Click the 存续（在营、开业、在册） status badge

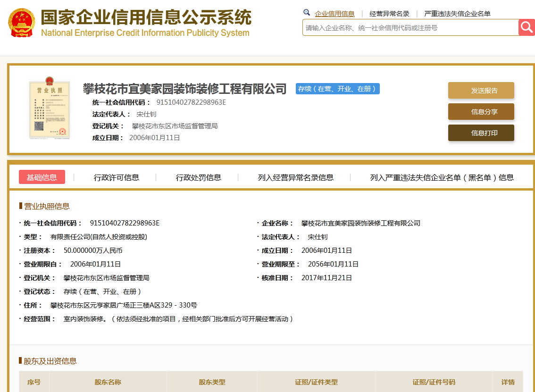(338, 89)
